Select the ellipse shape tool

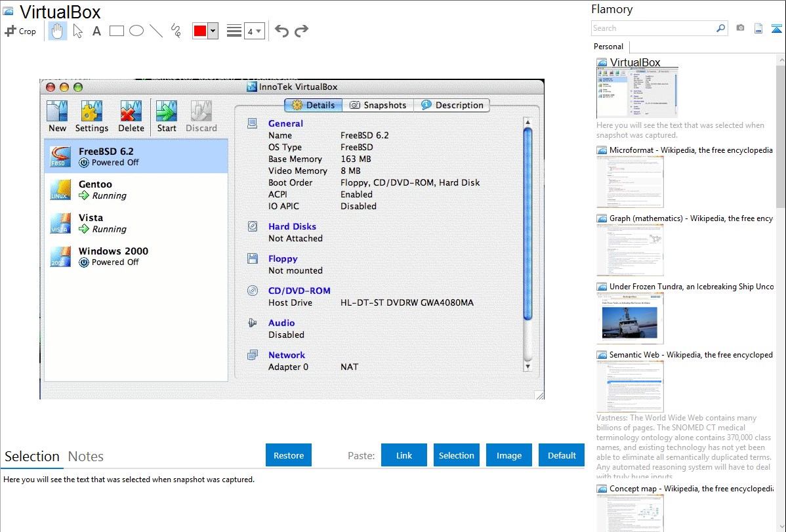point(136,31)
